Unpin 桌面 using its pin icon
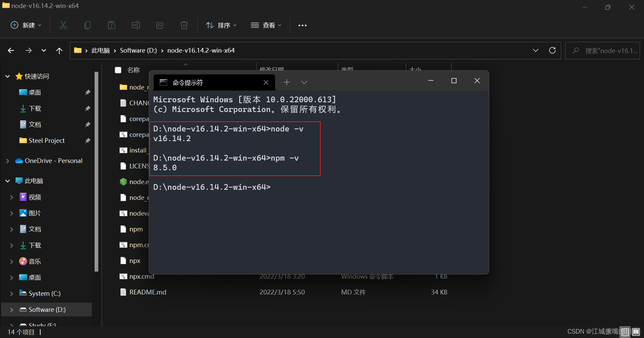The image size is (644, 338). [88, 93]
